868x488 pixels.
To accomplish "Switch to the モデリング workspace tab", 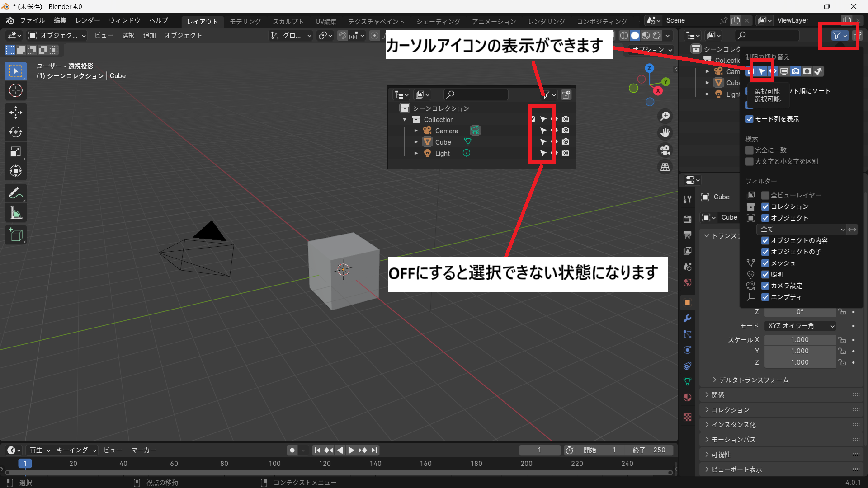I will pyautogui.click(x=245, y=21).
